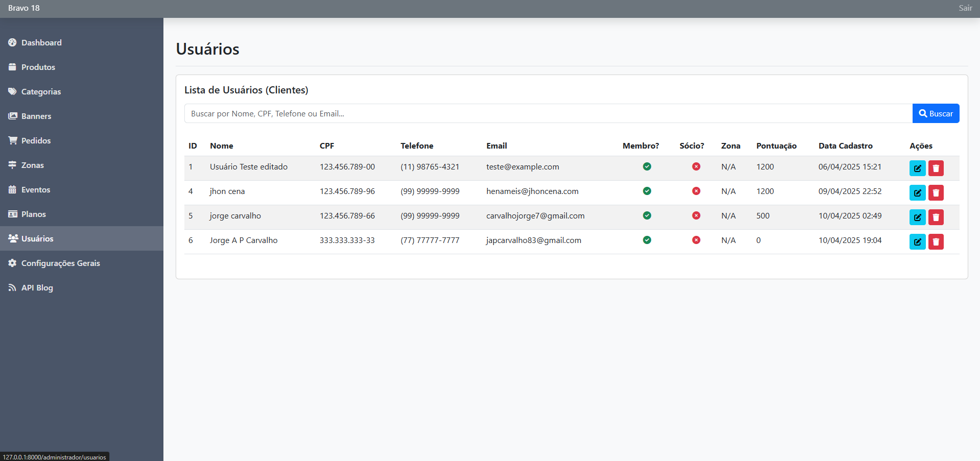
Task: Delete user Usuário Teste editado
Action: coord(936,168)
